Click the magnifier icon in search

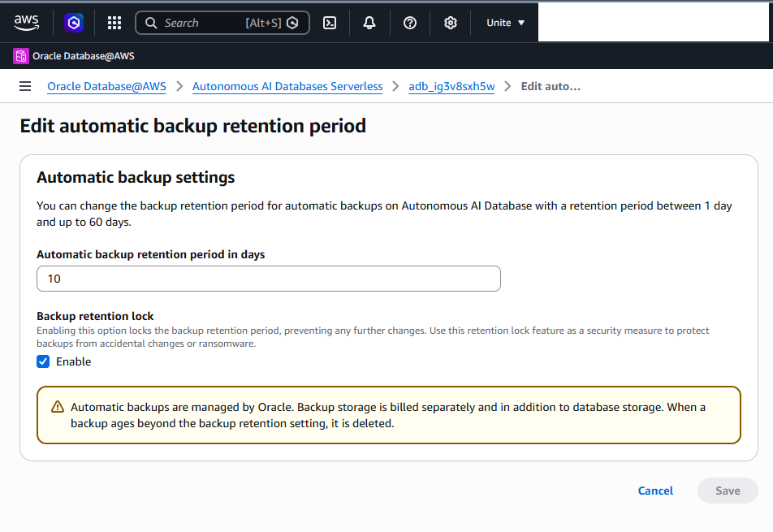coord(151,24)
